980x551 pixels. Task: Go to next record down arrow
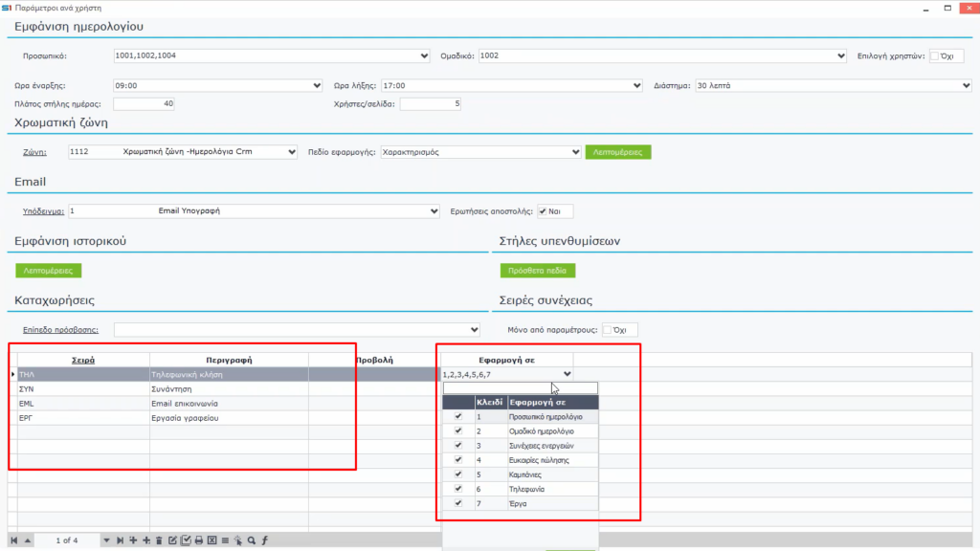[106, 540]
